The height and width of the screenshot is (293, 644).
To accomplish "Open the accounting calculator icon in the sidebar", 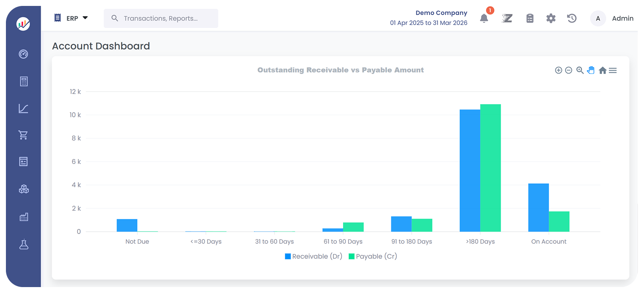I will point(23,81).
